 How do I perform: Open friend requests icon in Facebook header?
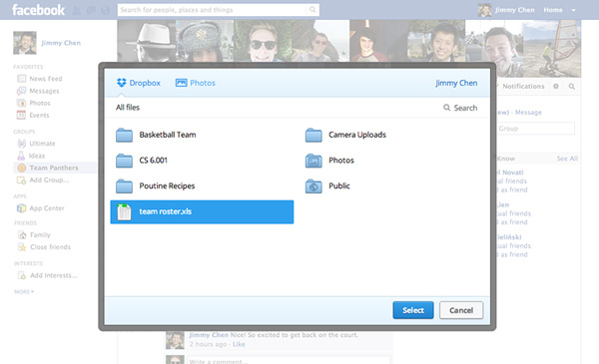click(x=77, y=10)
